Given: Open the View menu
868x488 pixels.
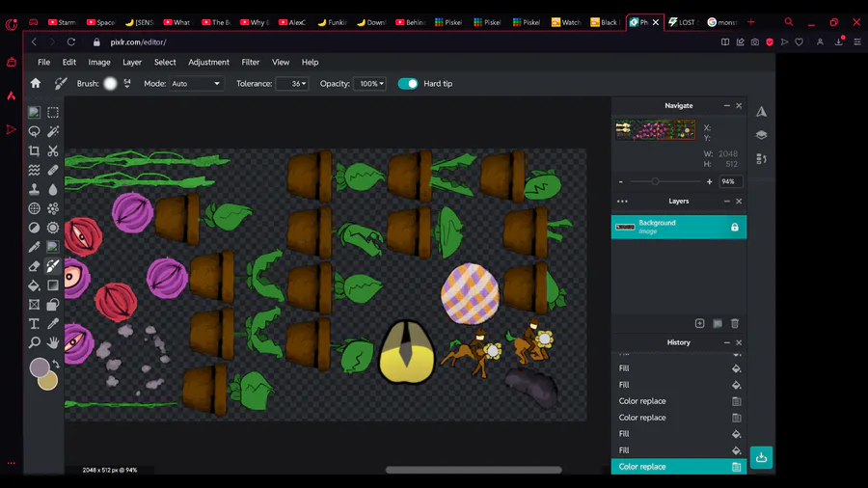Looking at the screenshot, I should point(281,62).
